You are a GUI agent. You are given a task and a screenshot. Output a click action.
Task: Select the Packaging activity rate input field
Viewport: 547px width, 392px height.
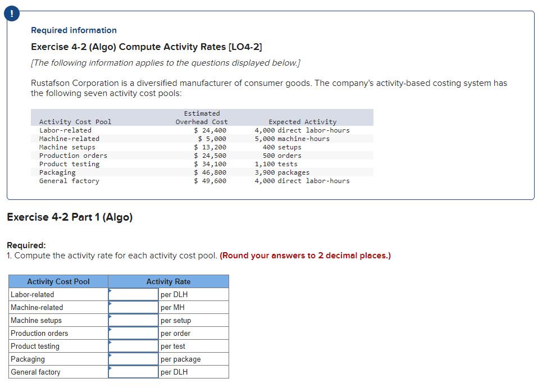[x=133, y=359]
